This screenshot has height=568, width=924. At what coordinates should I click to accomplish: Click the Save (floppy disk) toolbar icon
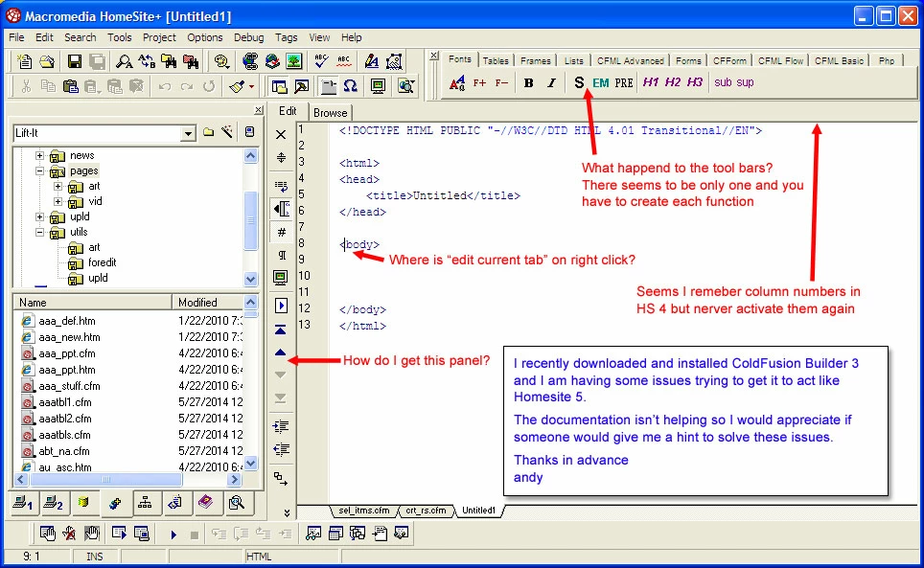point(74,61)
